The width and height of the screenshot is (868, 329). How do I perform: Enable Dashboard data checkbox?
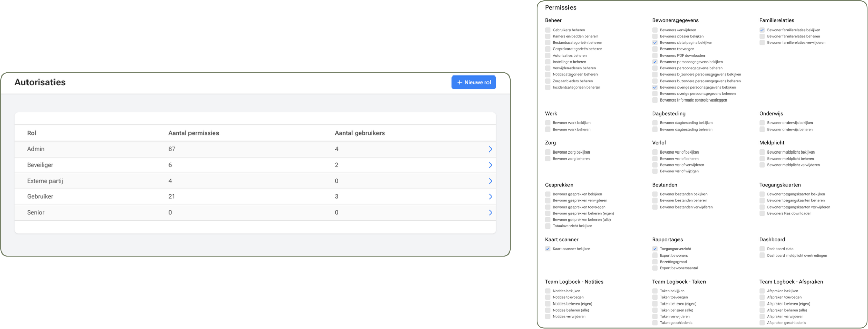point(762,249)
